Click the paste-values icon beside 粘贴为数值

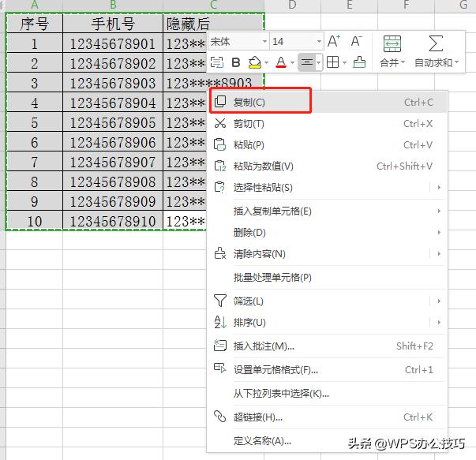tap(220, 166)
